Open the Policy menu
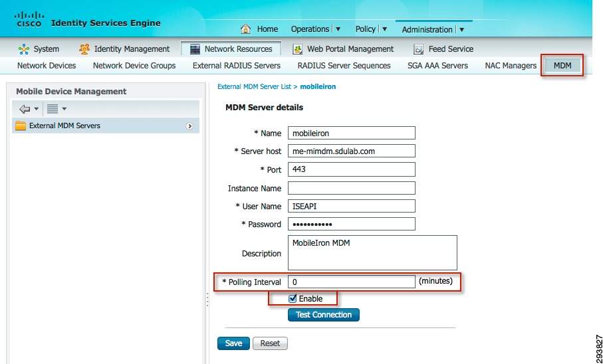This screenshot has height=364, width=603. (x=366, y=29)
